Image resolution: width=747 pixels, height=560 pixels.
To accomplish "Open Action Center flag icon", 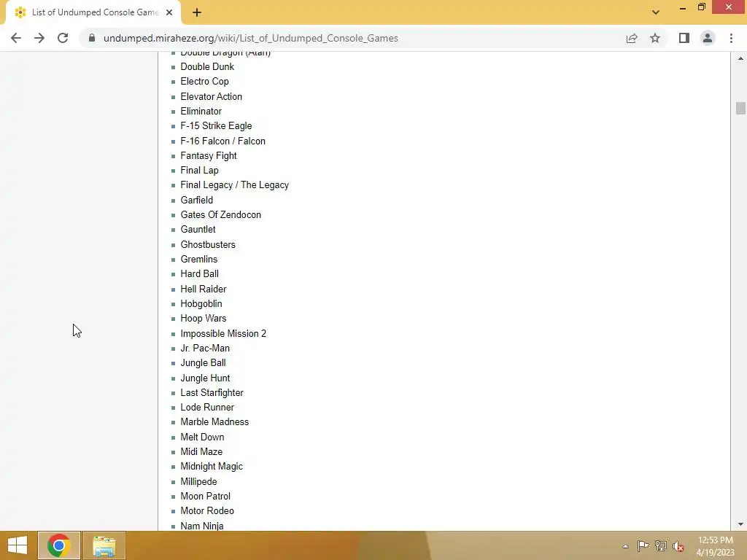I will 643,545.
